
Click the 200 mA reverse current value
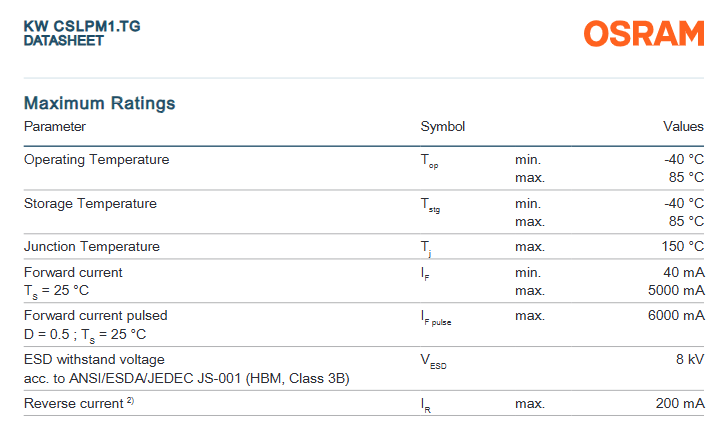[680, 404]
